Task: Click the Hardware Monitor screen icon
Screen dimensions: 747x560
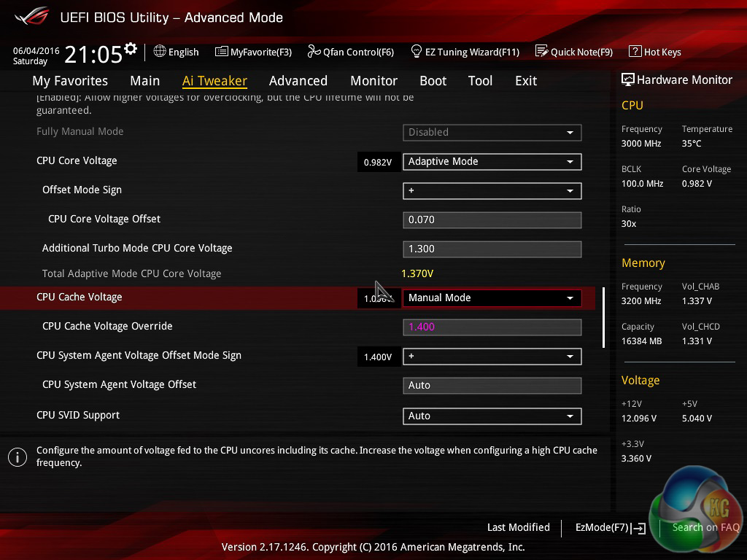Action: 628,79
